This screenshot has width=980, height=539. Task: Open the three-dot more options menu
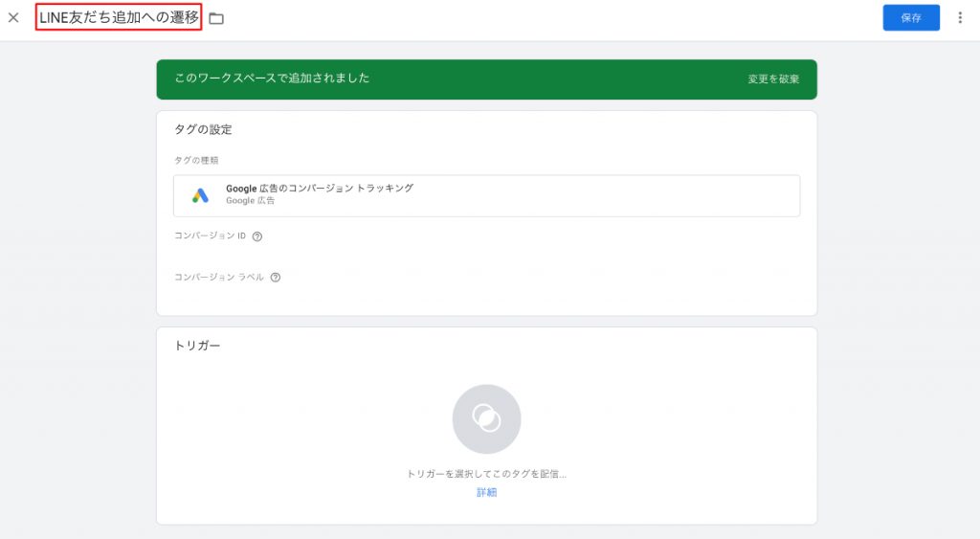(960, 17)
